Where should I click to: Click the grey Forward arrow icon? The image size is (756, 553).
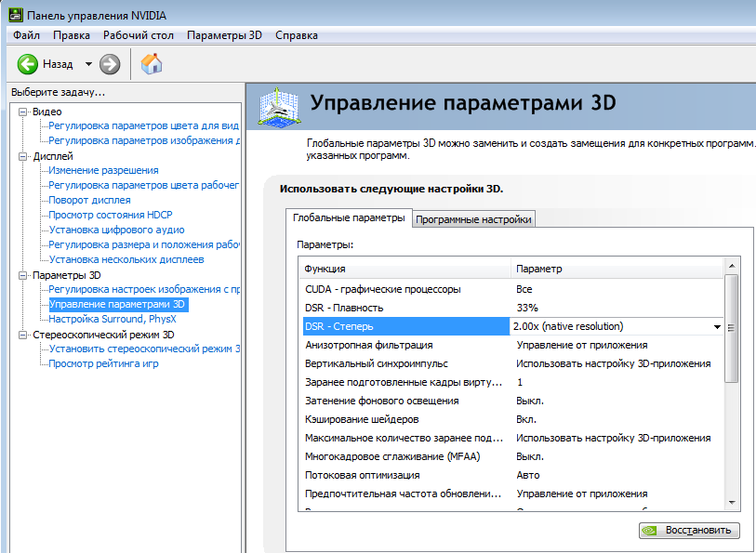click(x=110, y=64)
